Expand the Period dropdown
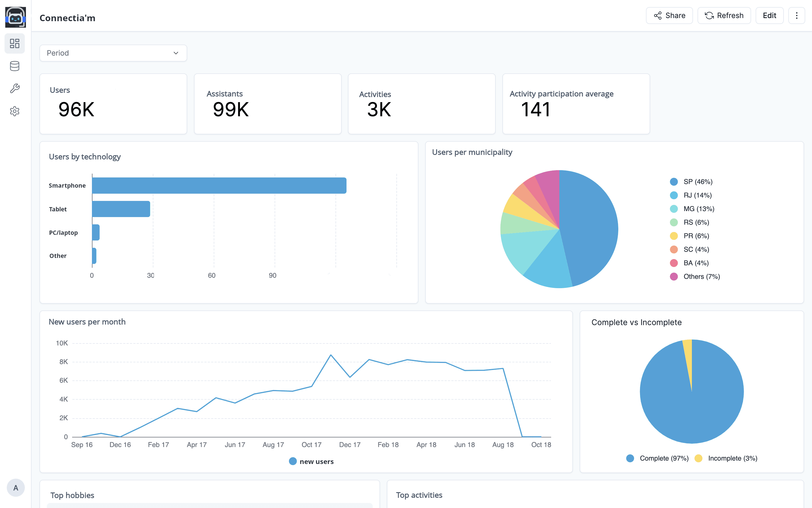The image size is (812, 508). (x=113, y=53)
